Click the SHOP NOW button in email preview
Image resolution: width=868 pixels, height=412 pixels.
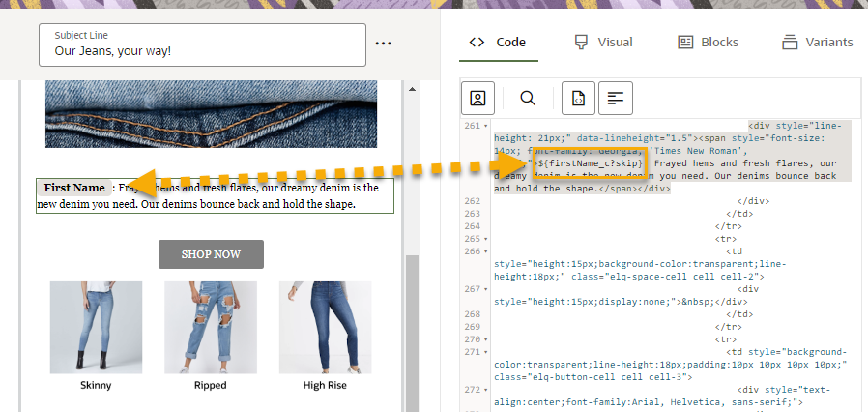coord(211,254)
